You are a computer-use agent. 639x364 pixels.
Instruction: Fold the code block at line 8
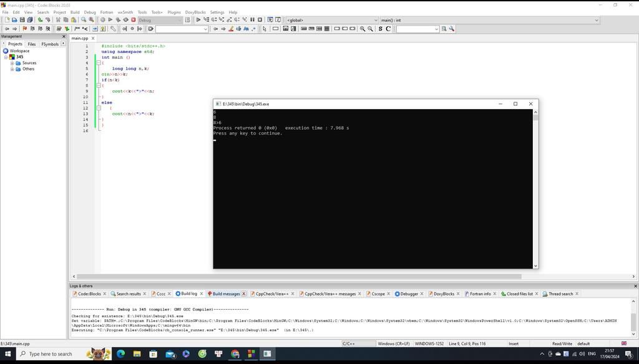point(98,85)
